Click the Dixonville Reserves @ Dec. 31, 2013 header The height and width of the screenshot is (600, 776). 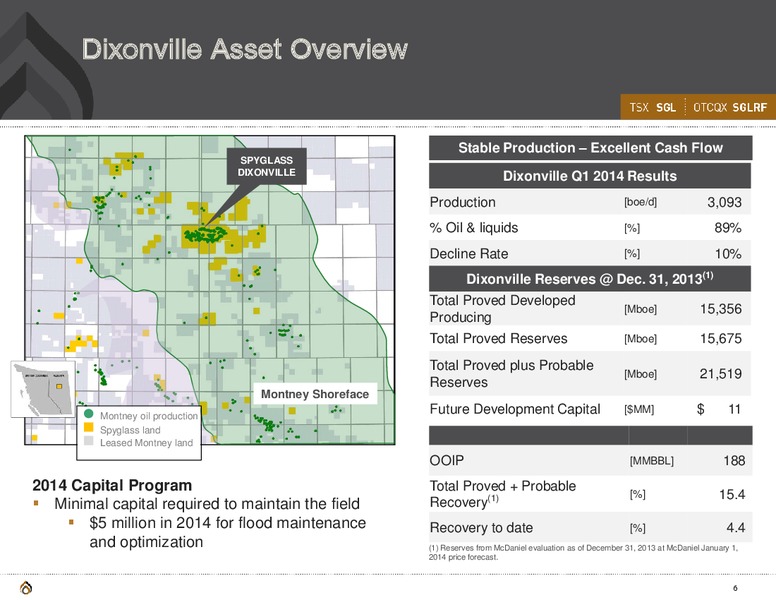590,279
